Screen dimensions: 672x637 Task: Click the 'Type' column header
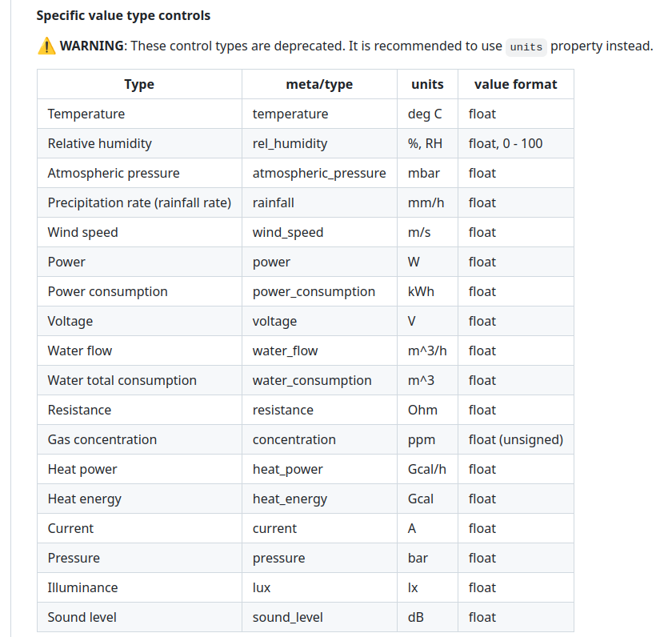139,84
